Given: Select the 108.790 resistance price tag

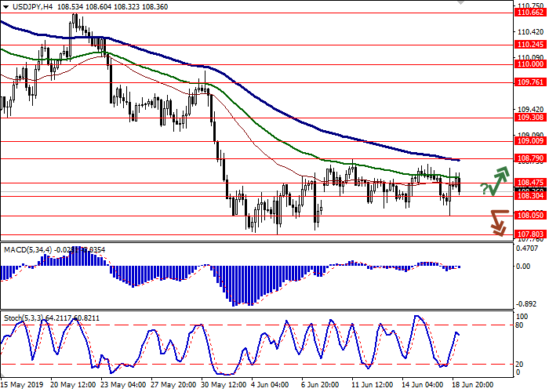Looking at the screenshot, I should point(529,158).
